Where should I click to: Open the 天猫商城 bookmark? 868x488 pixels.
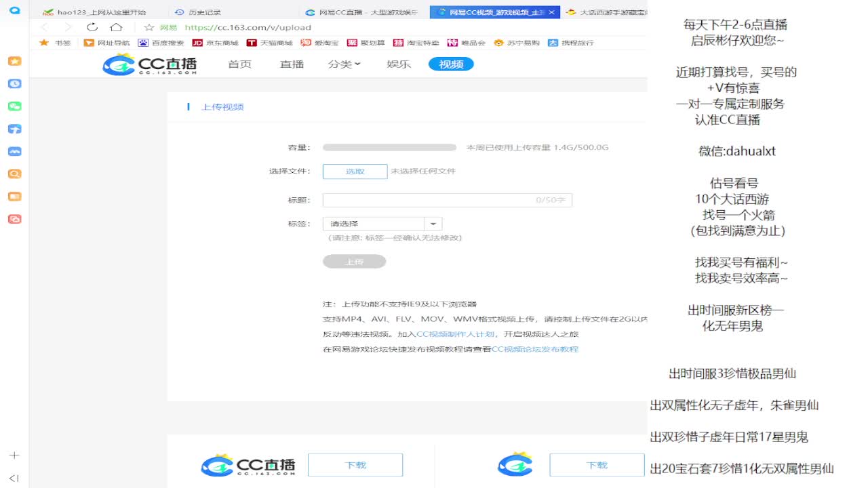(x=270, y=43)
